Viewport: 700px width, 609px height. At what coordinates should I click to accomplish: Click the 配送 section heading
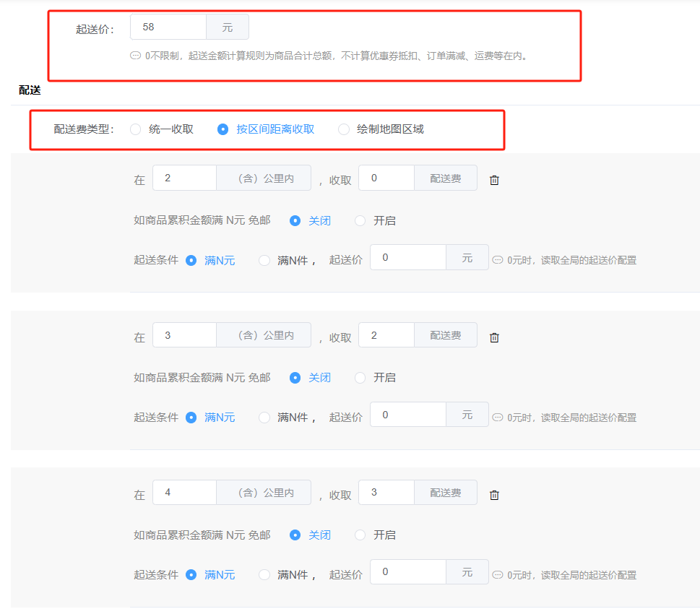(x=30, y=90)
